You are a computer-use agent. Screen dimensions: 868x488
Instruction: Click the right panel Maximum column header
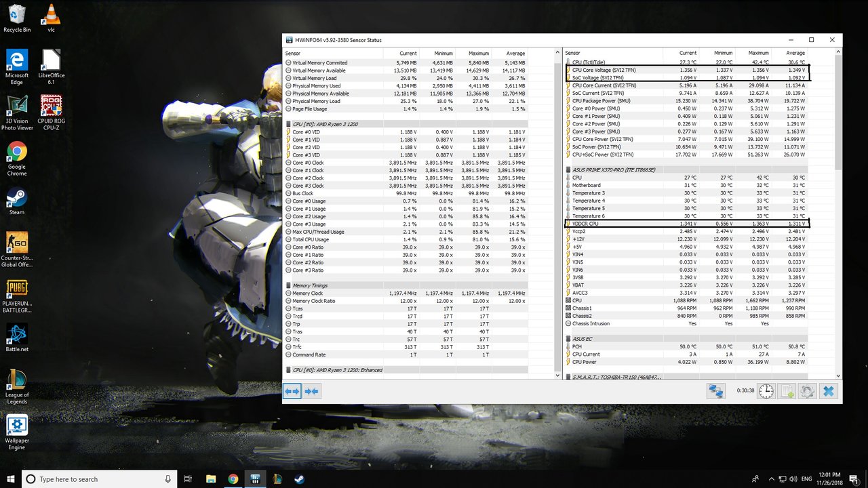[x=754, y=53]
